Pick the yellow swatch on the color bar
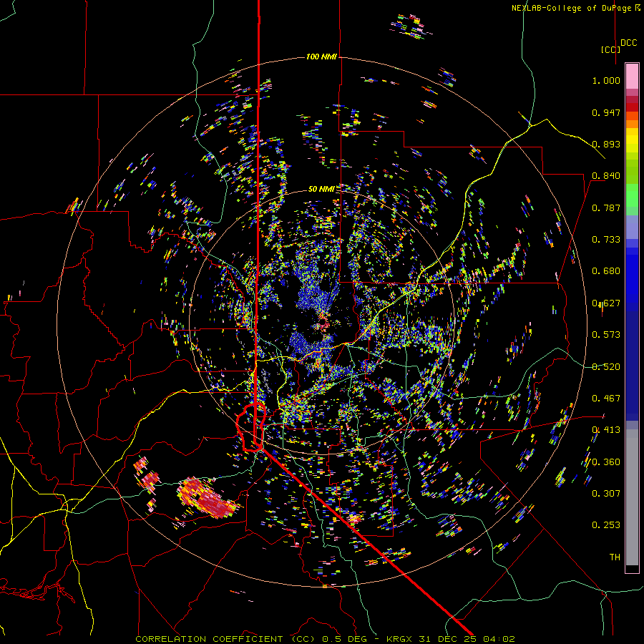The height and width of the screenshot is (644, 644). (632, 140)
